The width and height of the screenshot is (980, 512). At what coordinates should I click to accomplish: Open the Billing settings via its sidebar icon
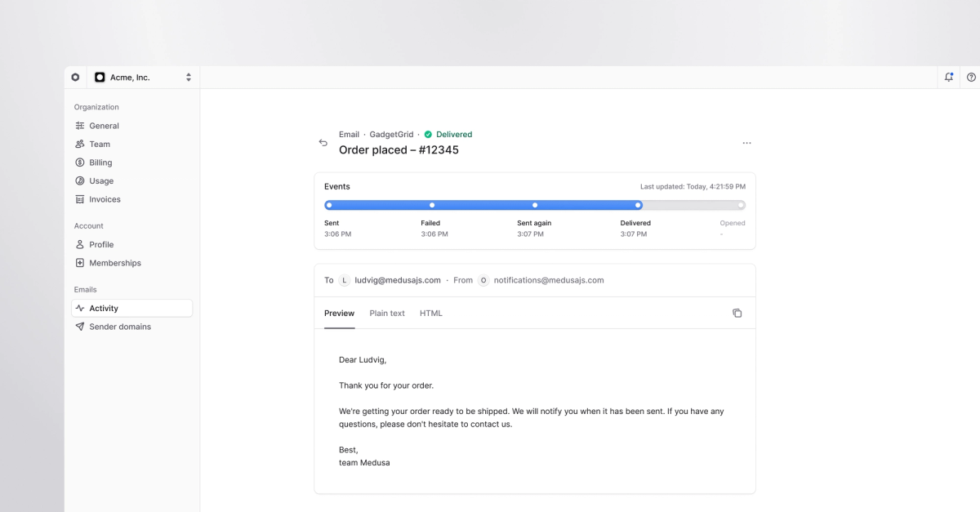81,162
